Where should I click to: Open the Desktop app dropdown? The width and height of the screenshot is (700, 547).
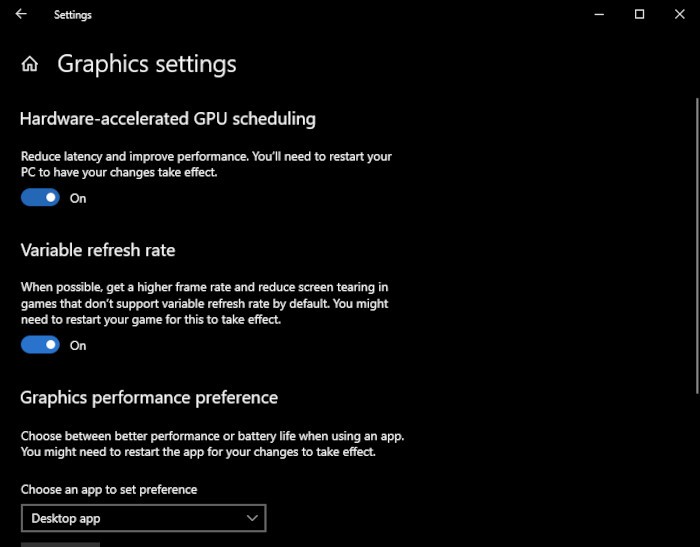coord(143,518)
